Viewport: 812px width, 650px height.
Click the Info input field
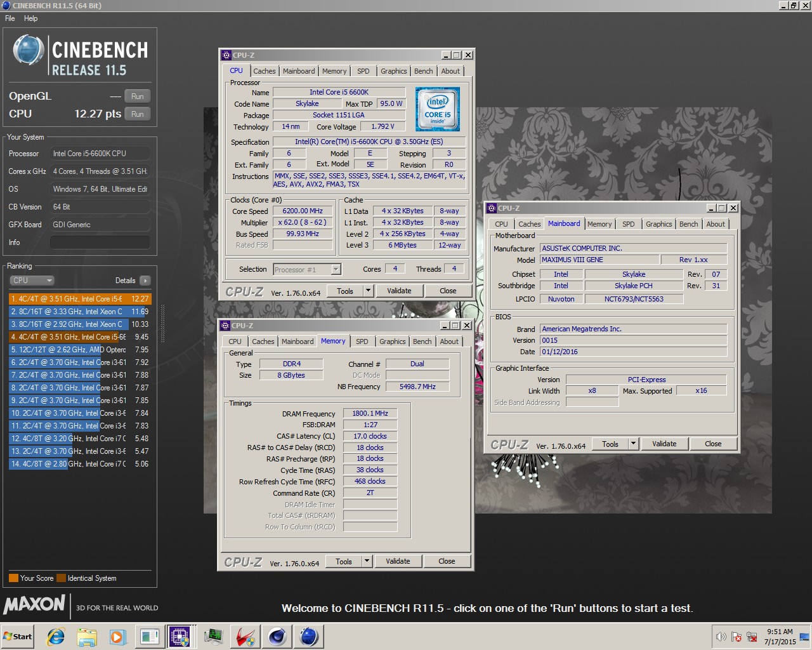[100, 242]
